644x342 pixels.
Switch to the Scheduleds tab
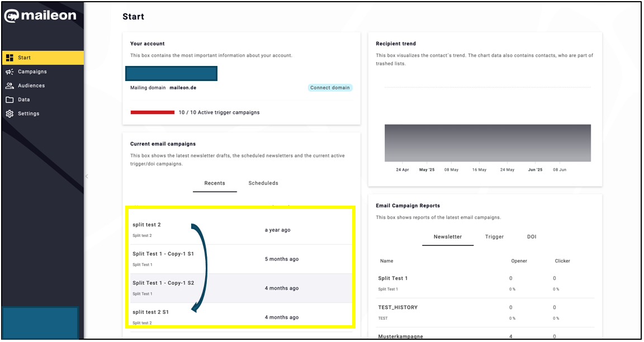pyautogui.click(x=263, y=183)
